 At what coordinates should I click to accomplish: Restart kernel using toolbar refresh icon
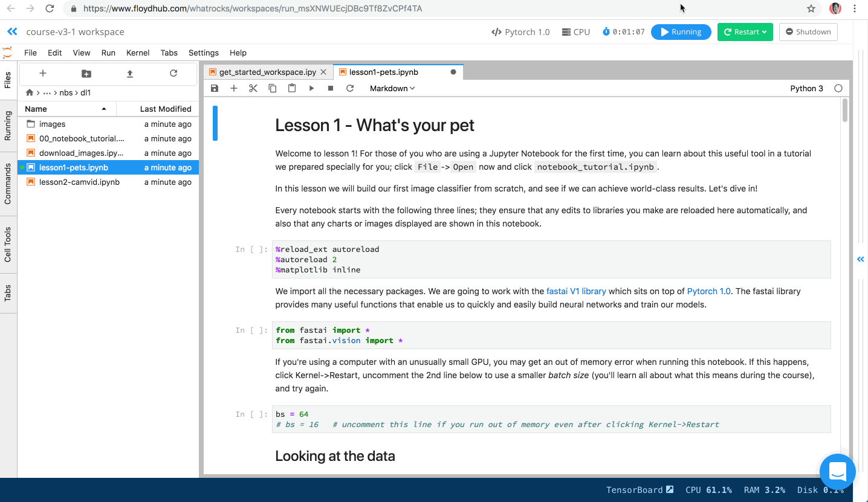click(x=350, y=88)
